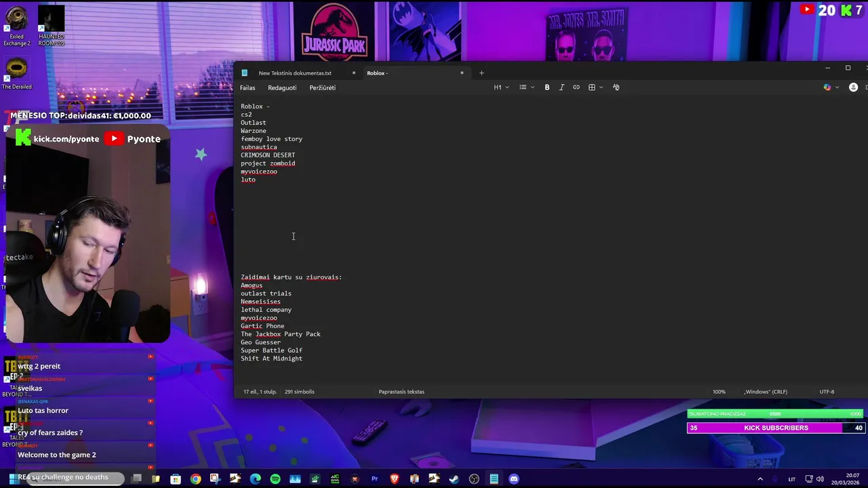Click 'The Jackbox Party Pack' line
868x488 pixels.
[x=280, y=334]
